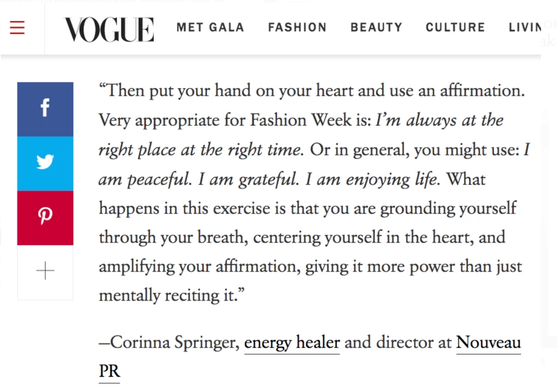This screenshot has width=557, height=392.
Task: Open the "Nouveau PR" link
Action: pyautogui.click(x=488, y=343)
